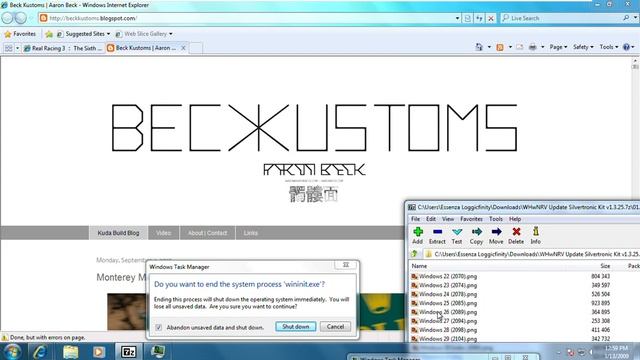The width and height of the screenshot is (640, 360).
Task: Open the Tools menu in 7-Zip
Action: [x=496, y=219]
